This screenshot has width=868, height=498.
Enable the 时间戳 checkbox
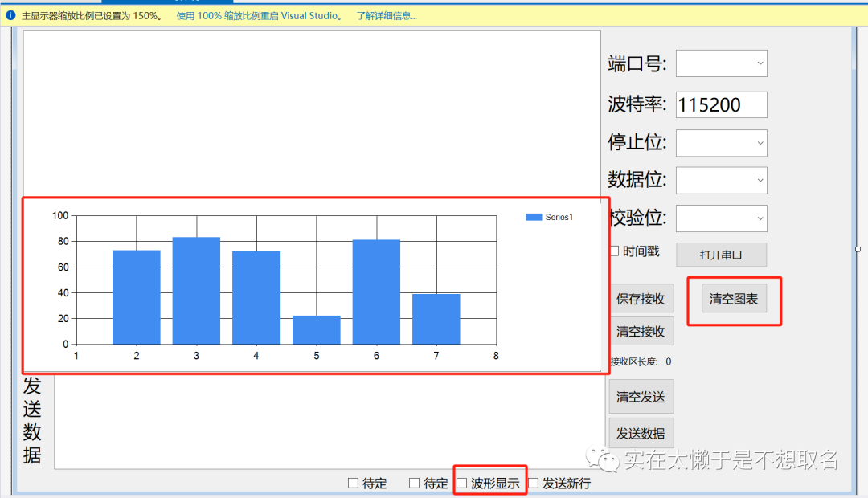[x=615, y=251]
